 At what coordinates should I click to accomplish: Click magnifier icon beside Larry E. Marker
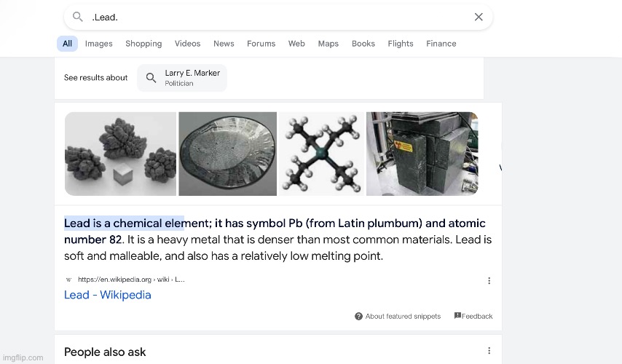pos(151,78)
